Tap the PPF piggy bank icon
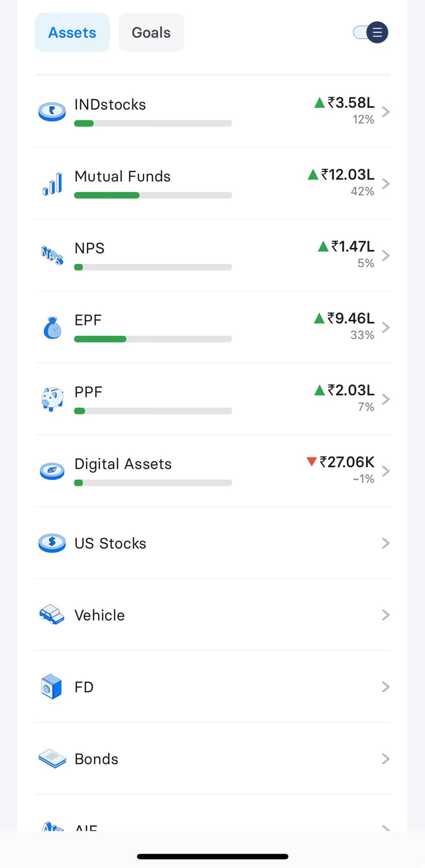Image resolution: width=425 pixels, height=868 pixels. 52,399
